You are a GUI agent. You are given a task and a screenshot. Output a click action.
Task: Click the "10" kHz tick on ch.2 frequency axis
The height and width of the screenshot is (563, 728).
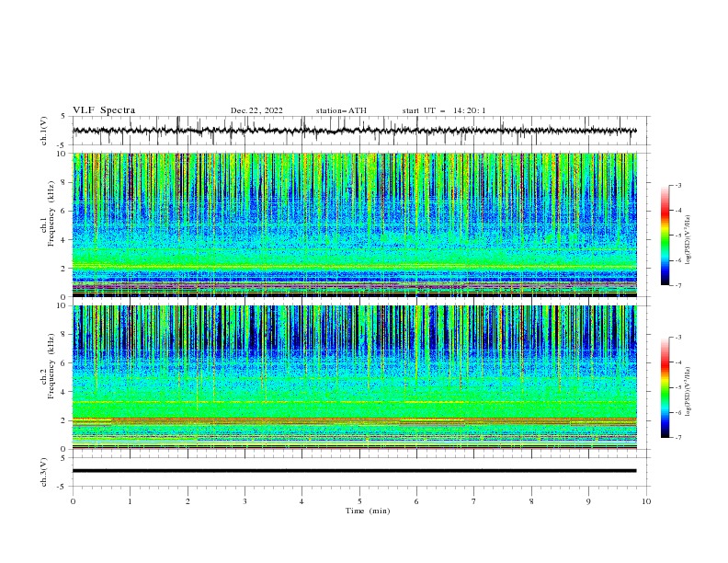(62, 305)
